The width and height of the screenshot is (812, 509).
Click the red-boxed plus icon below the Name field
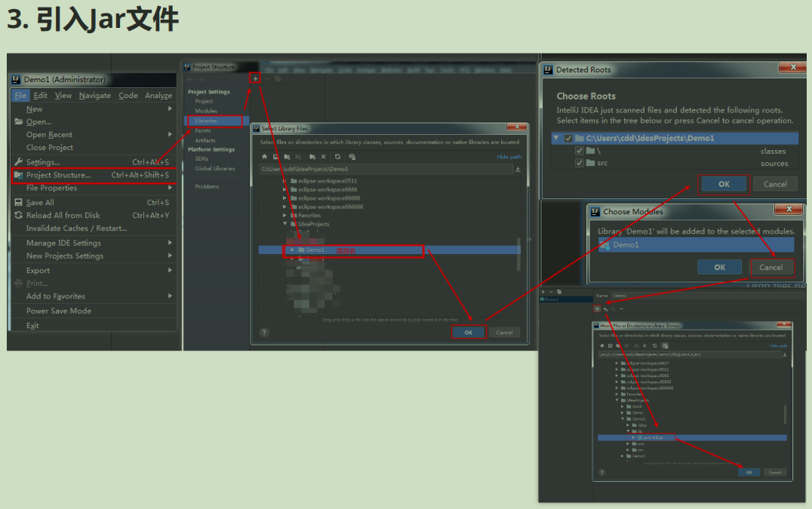[597, 309]
